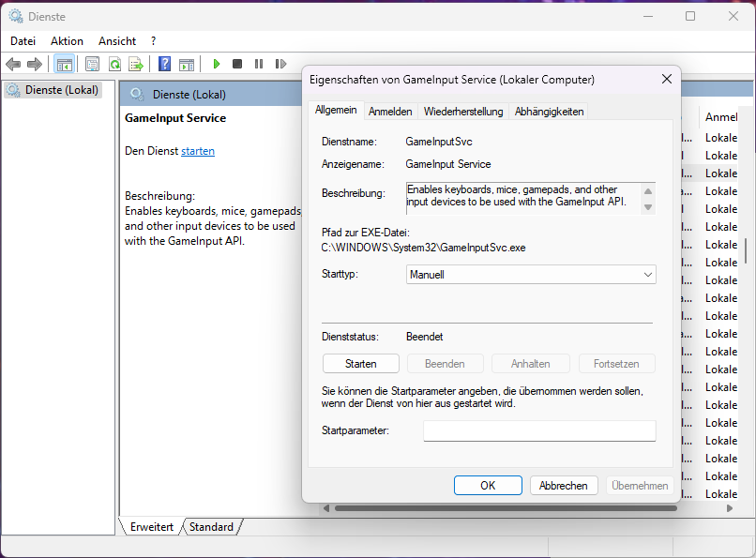756x558 pixels.
Task: Open the ? help menu
Action: point(153,41)
